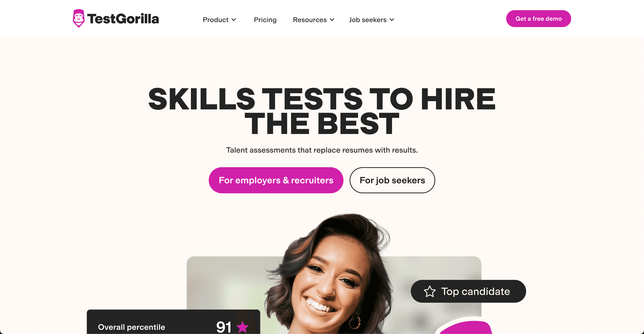Expand the Job seekers dropdown chevron
This screenshot has width=644, height=334.
(x=392, y=20)
